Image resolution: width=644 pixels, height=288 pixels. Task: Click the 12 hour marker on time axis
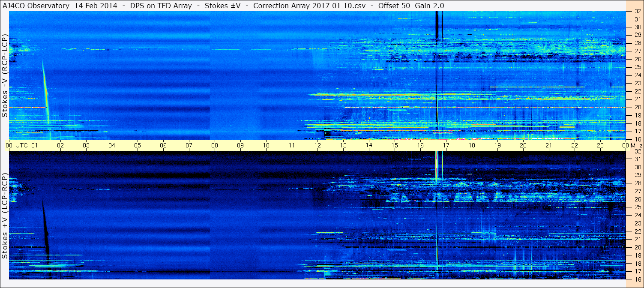318,145
